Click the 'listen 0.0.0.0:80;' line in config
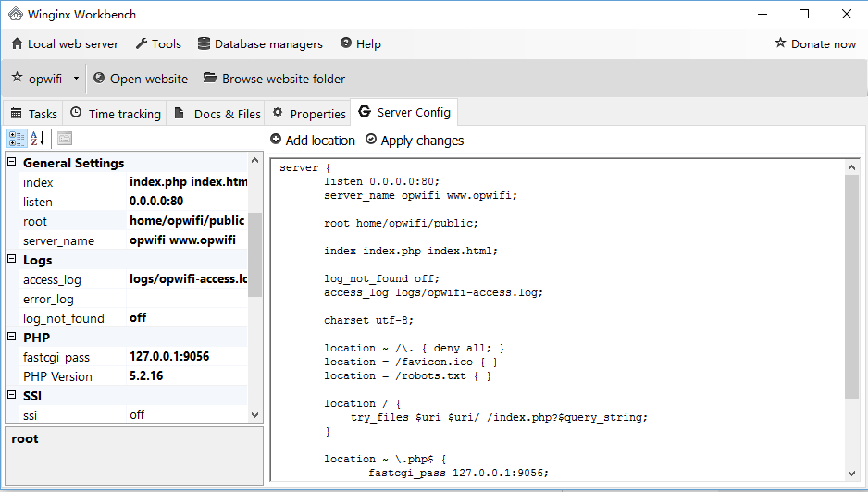The image size is (868, 492). 381,181
